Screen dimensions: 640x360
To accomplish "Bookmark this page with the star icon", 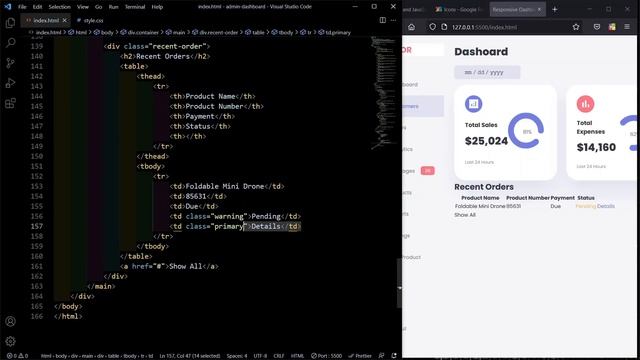I will point(576,27).
